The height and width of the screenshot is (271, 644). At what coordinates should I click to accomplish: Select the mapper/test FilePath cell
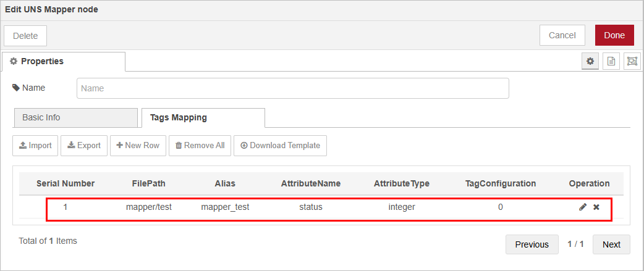[148, 207]
